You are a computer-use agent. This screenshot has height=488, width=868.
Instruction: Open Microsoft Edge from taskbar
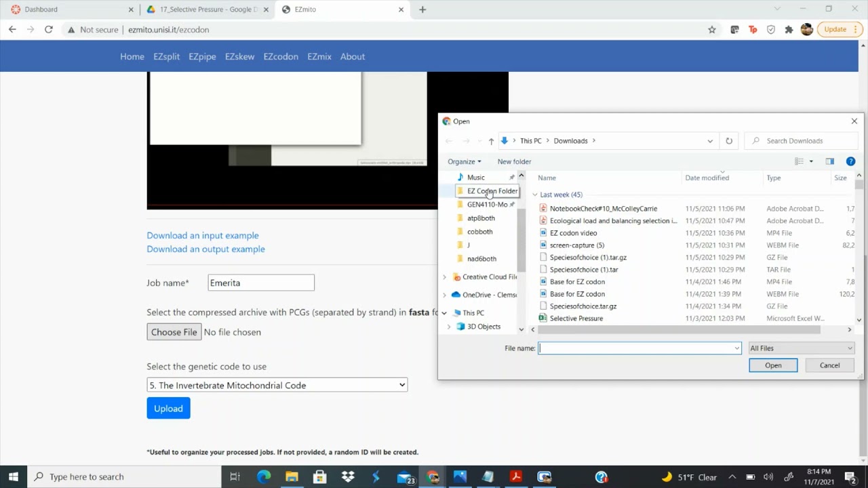coord(264,476)
